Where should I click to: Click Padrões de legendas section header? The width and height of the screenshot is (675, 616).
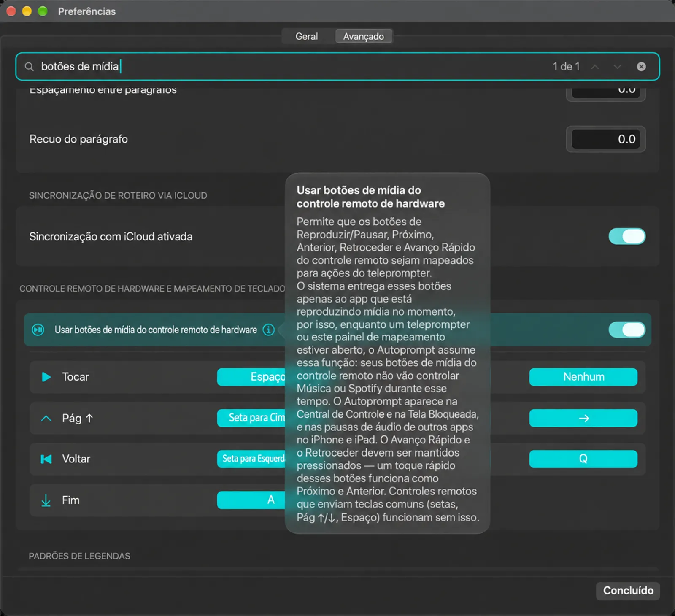click(x=79, y=556)
